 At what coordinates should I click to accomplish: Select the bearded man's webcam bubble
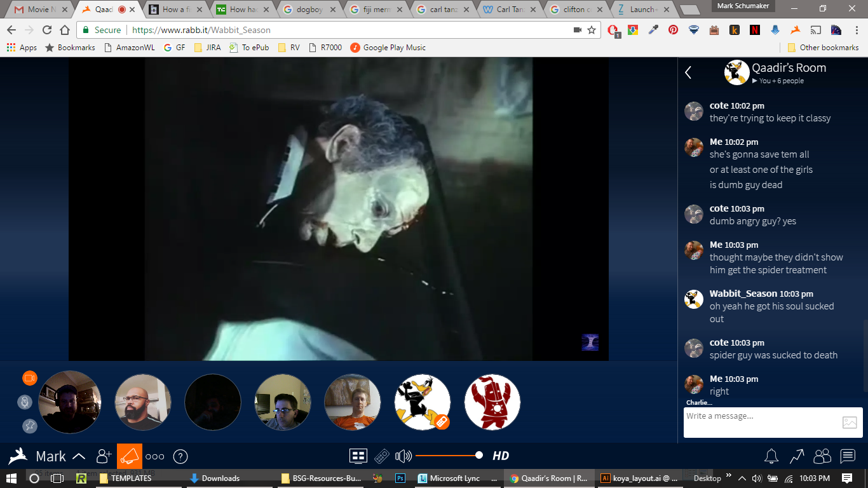[143, 402]
